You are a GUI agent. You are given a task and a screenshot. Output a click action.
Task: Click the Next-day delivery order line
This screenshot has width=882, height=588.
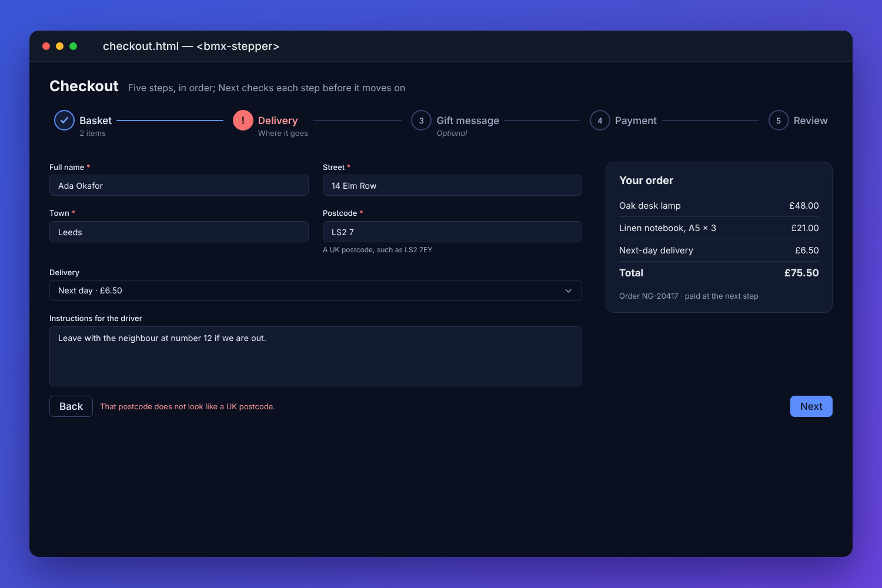719,250
